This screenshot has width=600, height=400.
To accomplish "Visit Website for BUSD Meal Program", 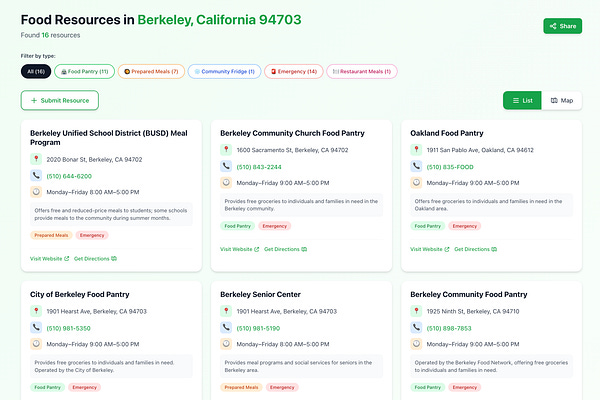I will coord(49,259).
